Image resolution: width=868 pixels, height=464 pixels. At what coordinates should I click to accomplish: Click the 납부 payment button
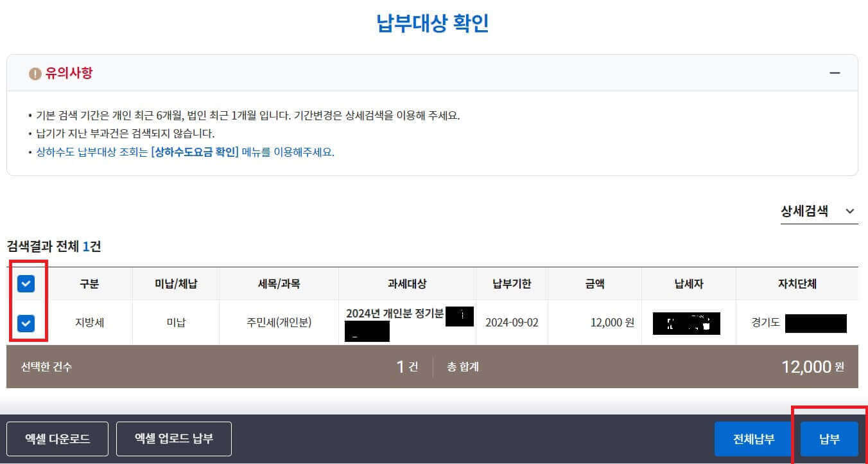(x=829, y=438)
